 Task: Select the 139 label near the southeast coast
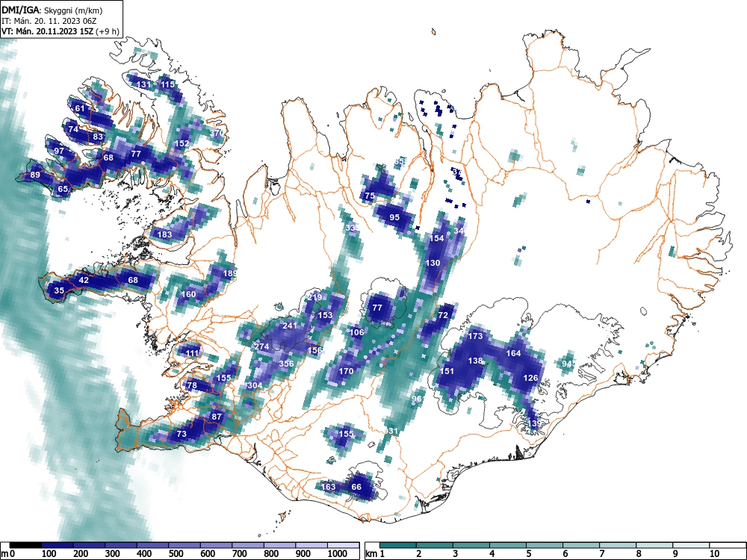point(534,423)
